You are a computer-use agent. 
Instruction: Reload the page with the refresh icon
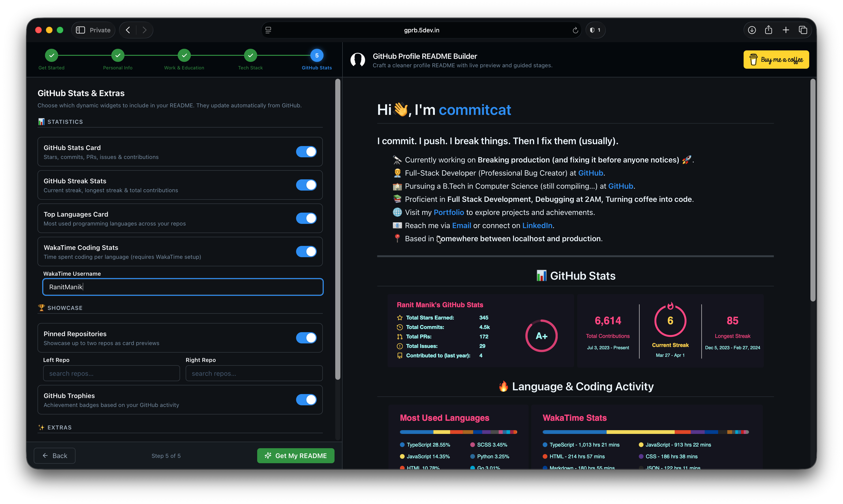(x=575, y=30)
